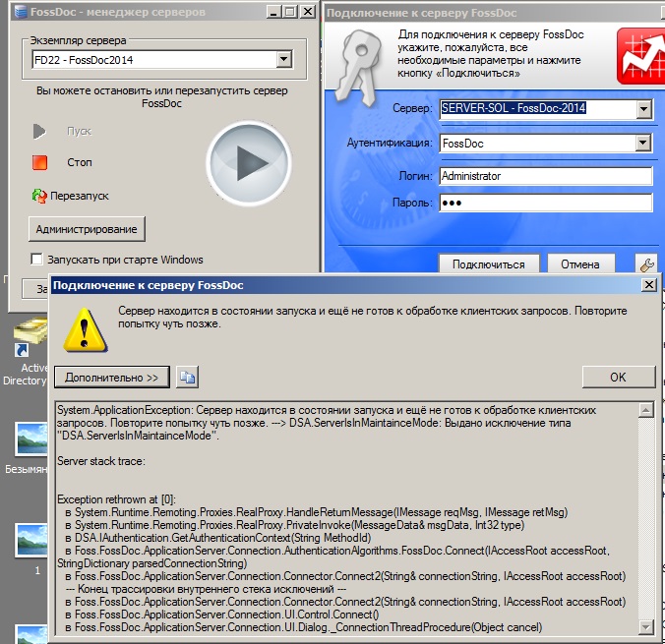Screen dimensions: 665x644
Task: Click the Пароль password field
Action: pyautogui.click(x=545, y=203)
